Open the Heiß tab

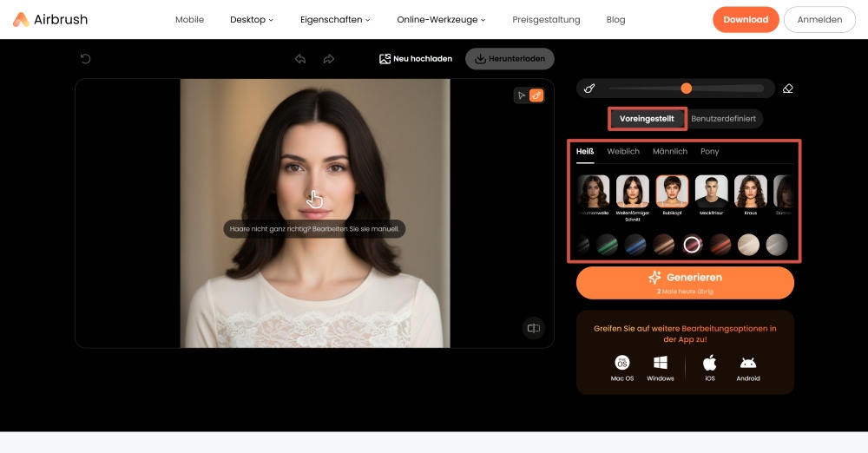pyautogui.click(x=585, y=152)
